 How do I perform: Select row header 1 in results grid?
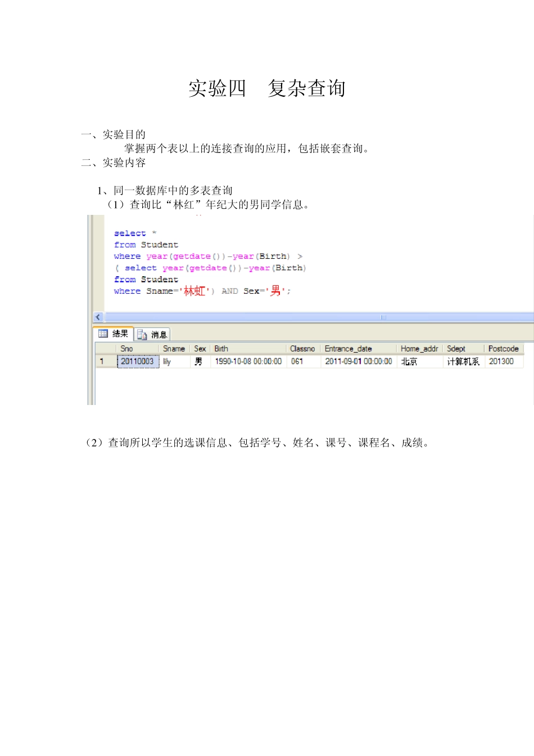[x=106, y=362]
